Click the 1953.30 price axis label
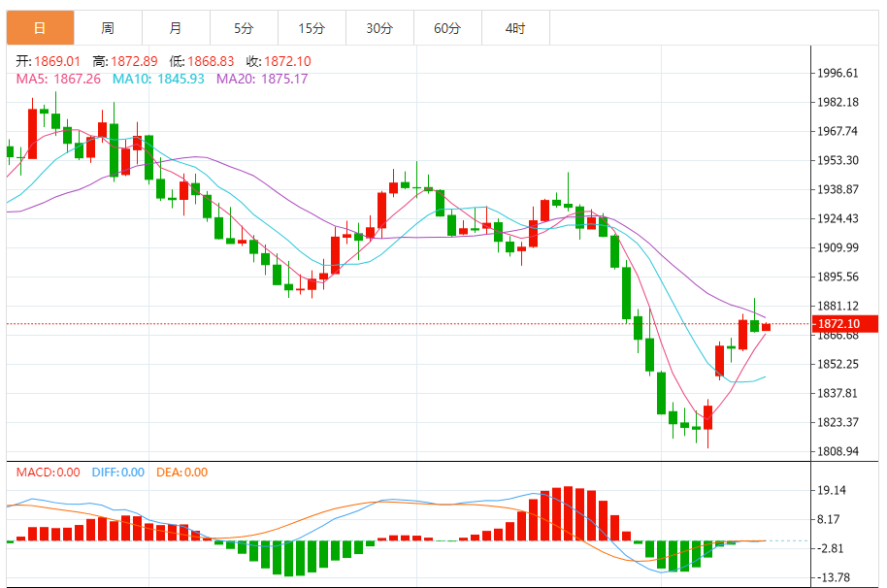The image size is (887, 588). 838,160
